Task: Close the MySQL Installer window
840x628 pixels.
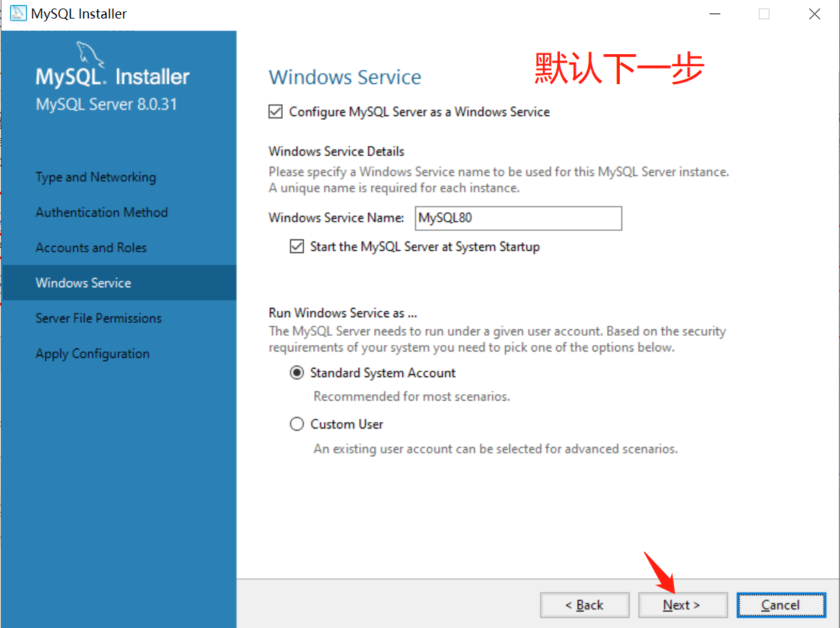Action: (814, 14)
